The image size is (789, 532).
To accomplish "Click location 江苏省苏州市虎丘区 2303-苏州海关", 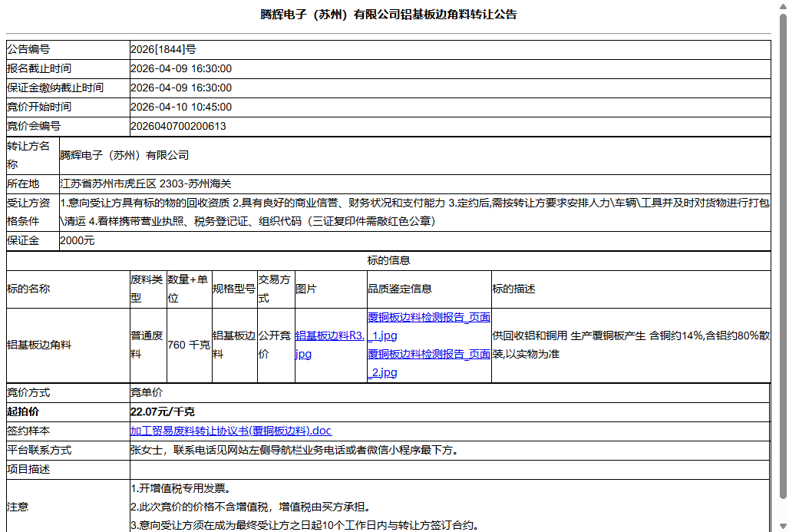I will pos(145,183).
